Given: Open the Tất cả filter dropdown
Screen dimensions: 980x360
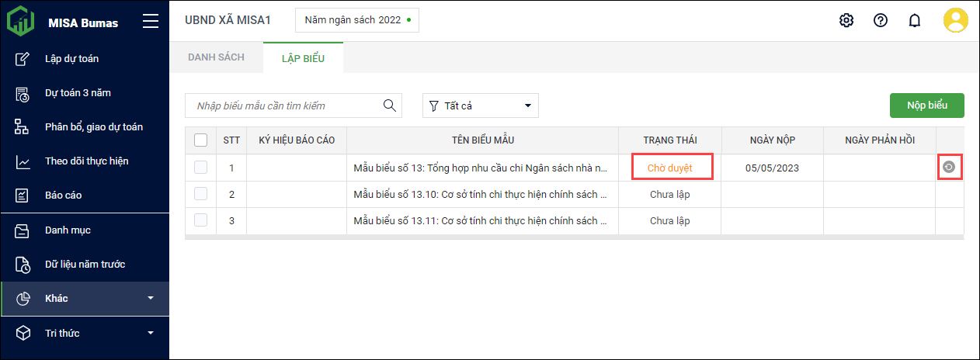Looking at the screenshot, I should tap(480, 106).
